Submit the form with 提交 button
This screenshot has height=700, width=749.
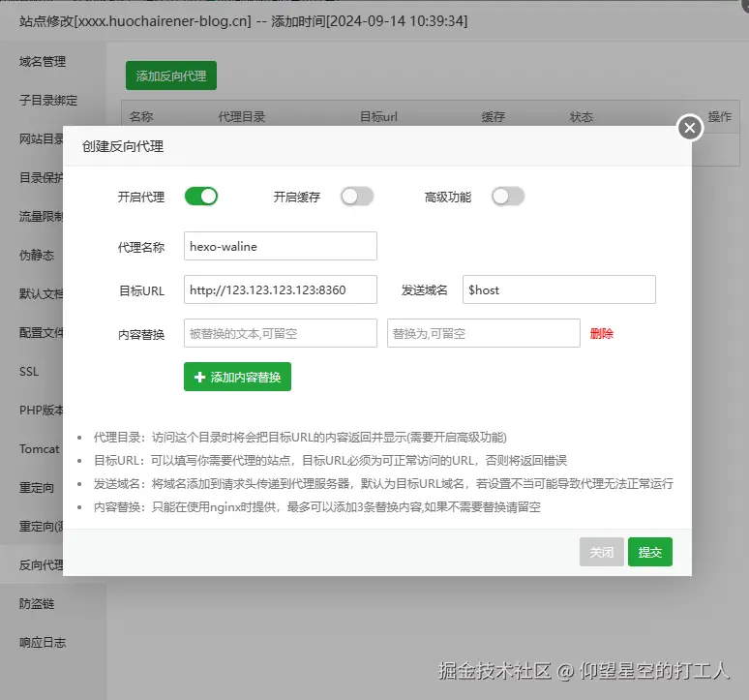click(x=650, y=552)
